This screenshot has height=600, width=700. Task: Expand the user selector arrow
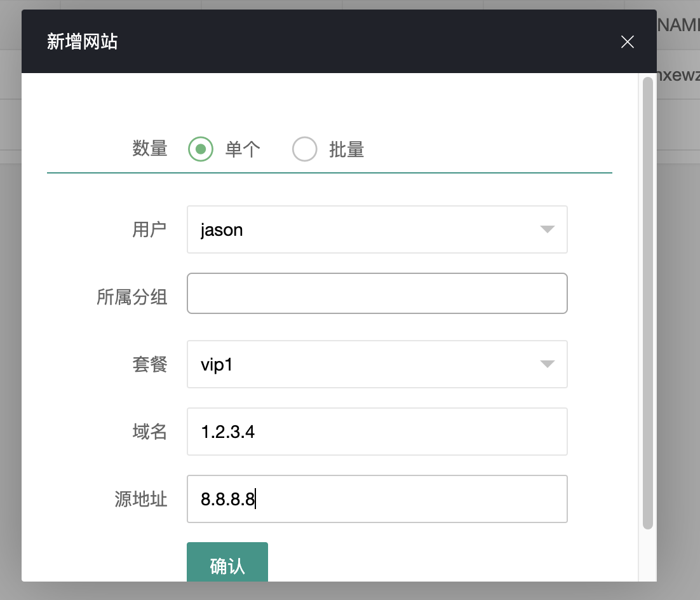[547, 229]
